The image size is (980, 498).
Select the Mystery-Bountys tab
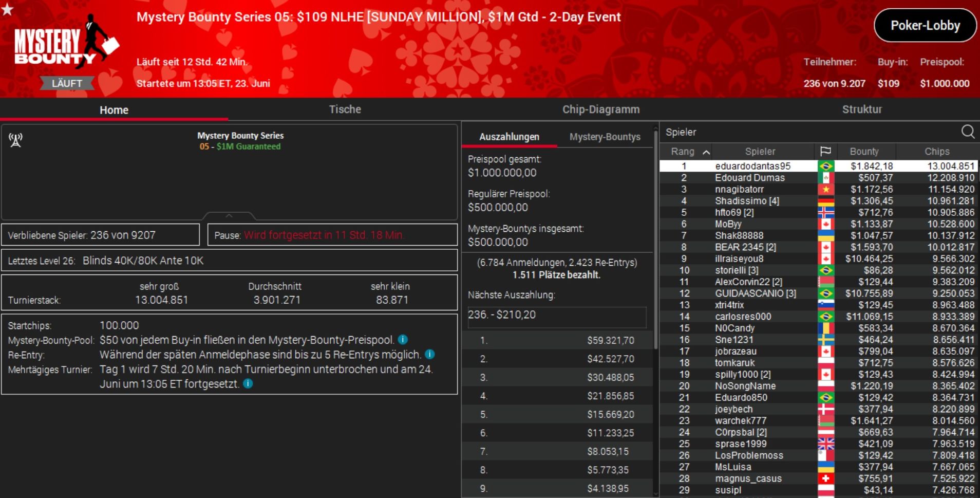(605, 137)
